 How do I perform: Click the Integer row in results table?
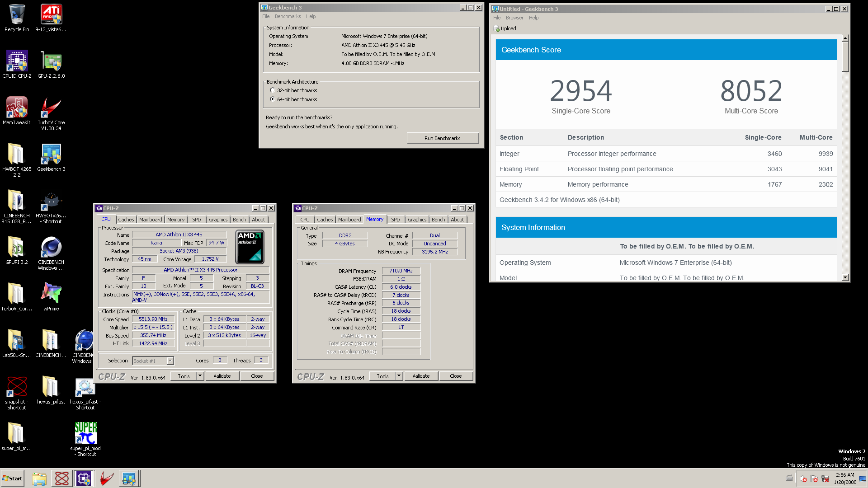(666, 154)
